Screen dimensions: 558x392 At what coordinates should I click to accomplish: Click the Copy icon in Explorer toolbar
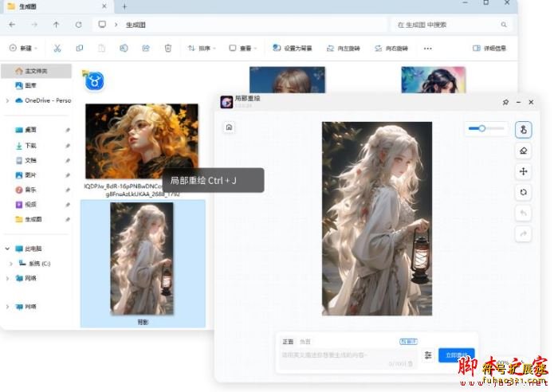tap(80, 48)
